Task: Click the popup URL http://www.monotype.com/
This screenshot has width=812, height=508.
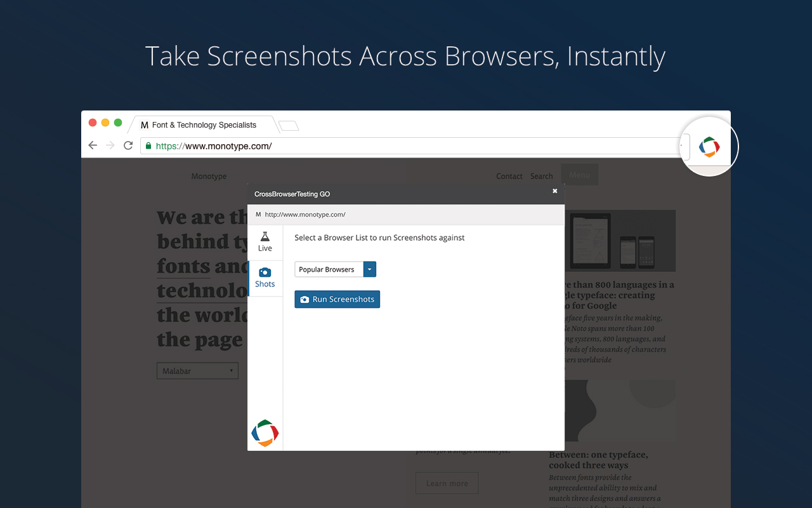Action: (305, 215)
